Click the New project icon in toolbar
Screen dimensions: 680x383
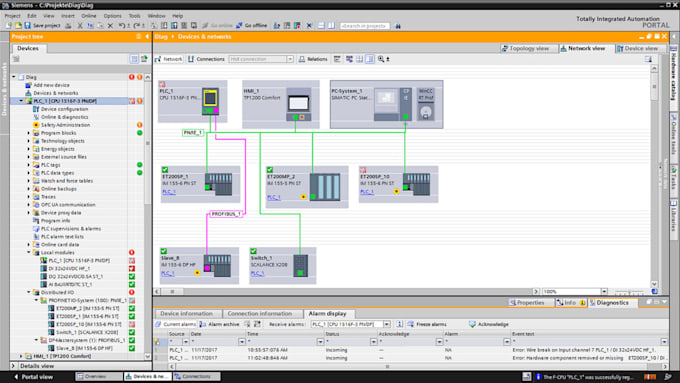click(x=9, y=26)
